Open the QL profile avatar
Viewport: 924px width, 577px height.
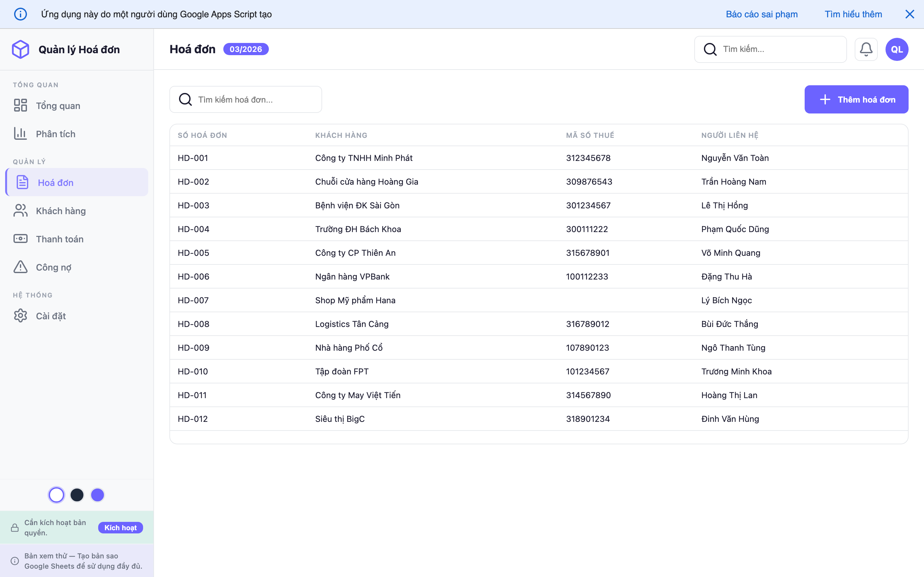click(896, 49)
